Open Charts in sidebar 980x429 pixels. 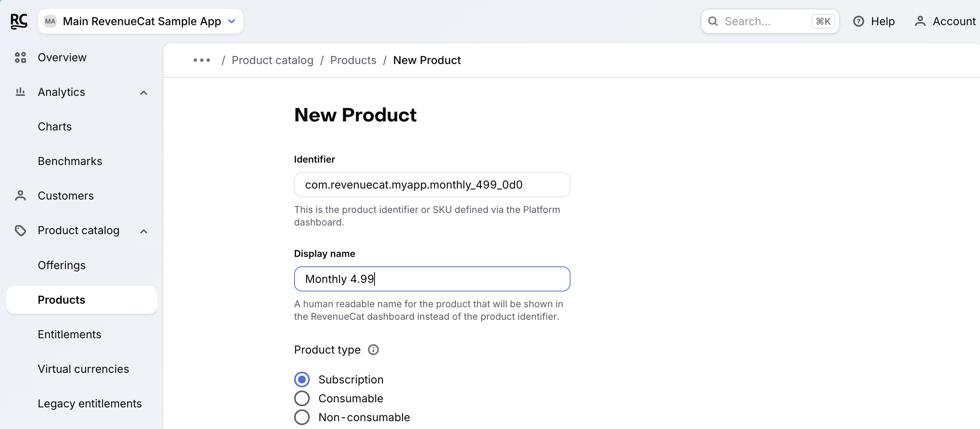[55, 126]
